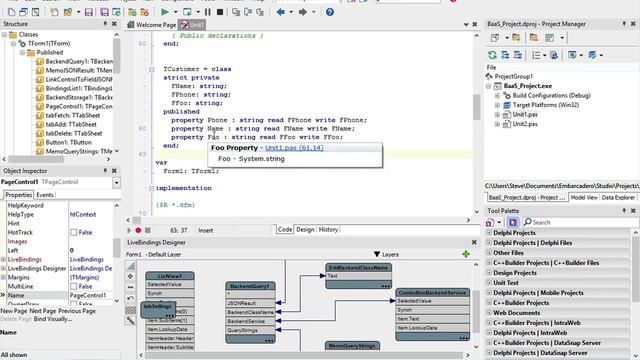Viewport: 640px width, 360px height.
Task: Expand the Unit Test palette category
Action: [x=489, y=282]
